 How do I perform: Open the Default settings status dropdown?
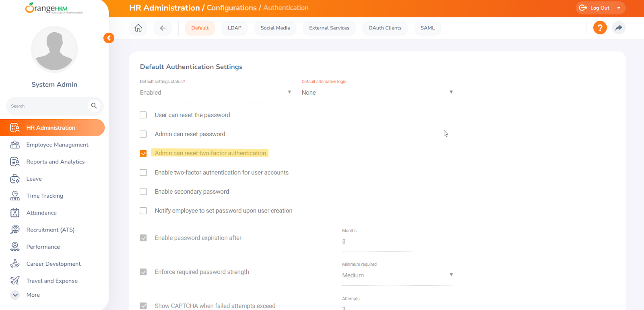click(216, 93)
